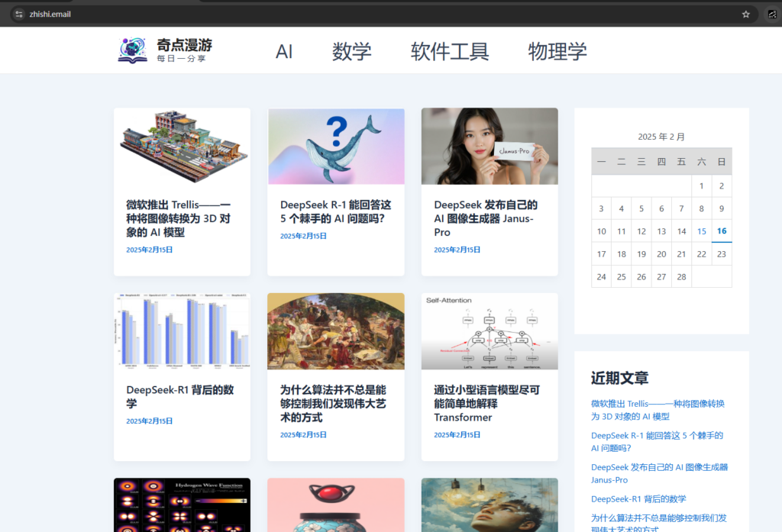782x532 pixels.
Task: Click the date under the Janus-Pro card title
Action: pyautogui.click(x=457, y=250)
